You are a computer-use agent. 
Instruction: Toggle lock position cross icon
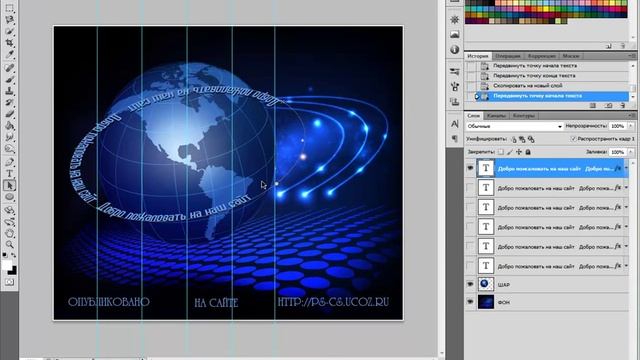(x=519, y=152)
